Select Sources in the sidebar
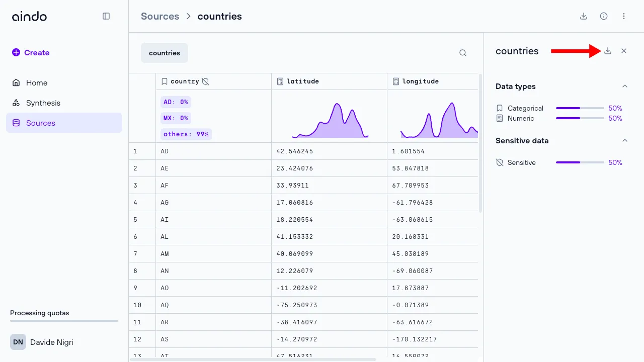Image resolution: width=644 pixels, height=362 pixels. click(x=64, y=123)
